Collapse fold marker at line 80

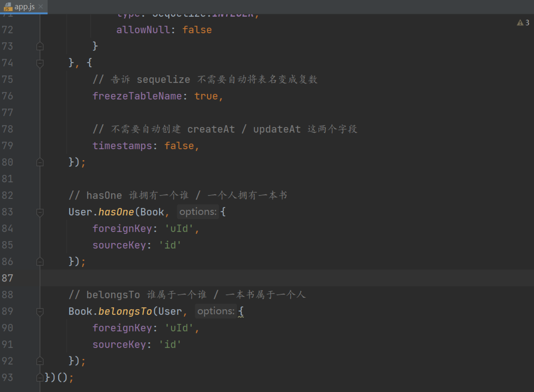(40, 162)
